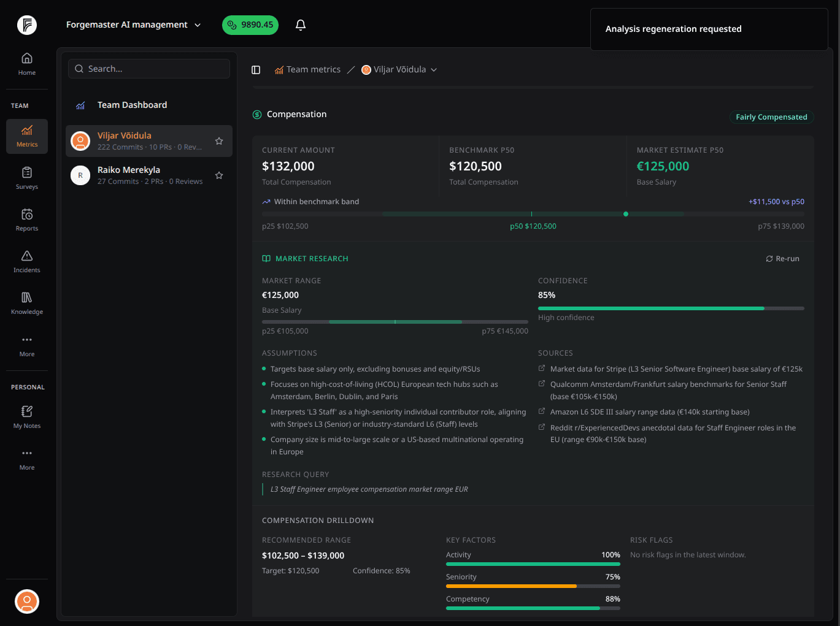Screen dimensions: 840x626
Task: Select the Knowledge sidebar icon
Action: tap(26, 302)
